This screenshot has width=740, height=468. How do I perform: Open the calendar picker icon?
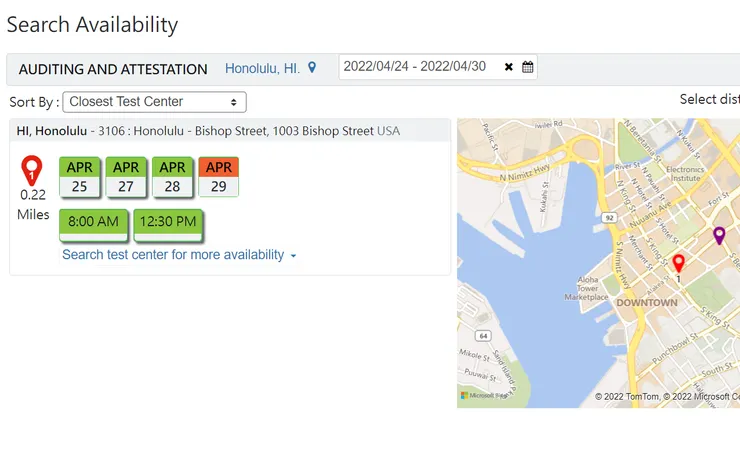[528, 67]
